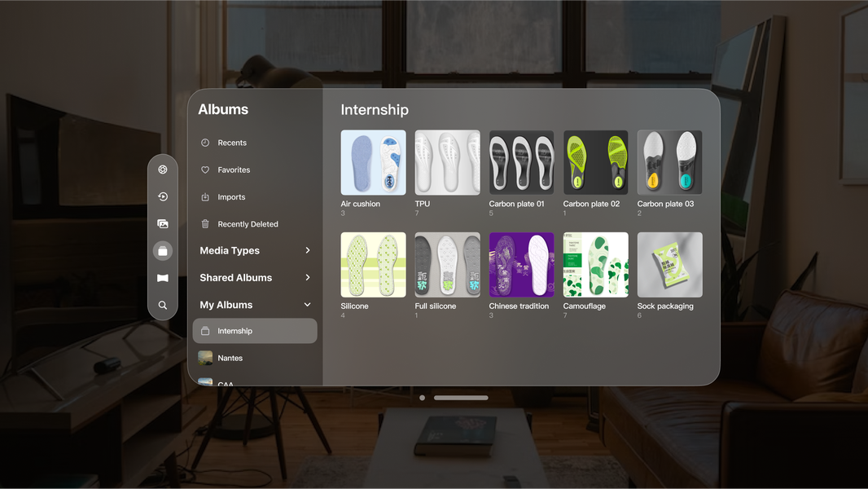
Task: Click the heart icon beside Favorites
Action: [x=205, y=170]
